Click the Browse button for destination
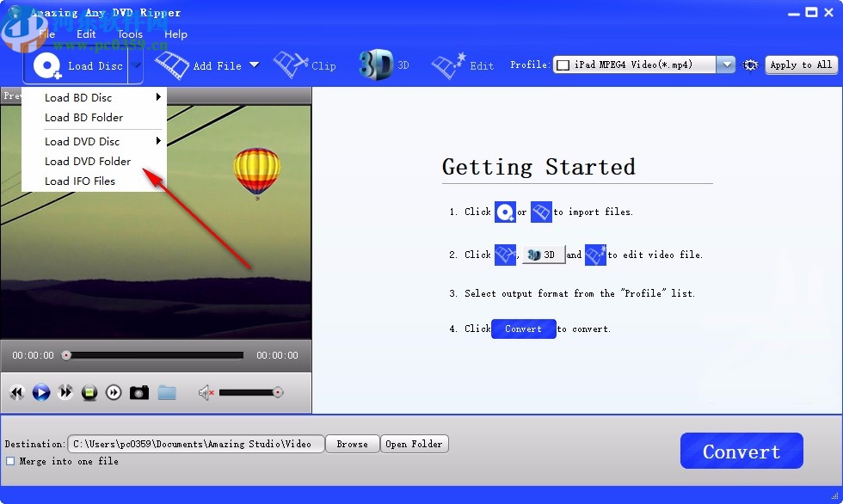Viewport: 843px width, 504px height. (352, 444)
